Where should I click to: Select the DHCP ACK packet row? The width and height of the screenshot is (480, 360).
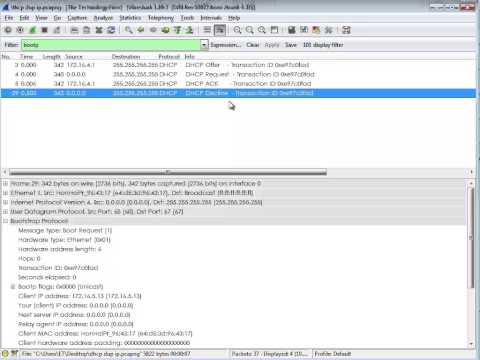coord(238,83)
